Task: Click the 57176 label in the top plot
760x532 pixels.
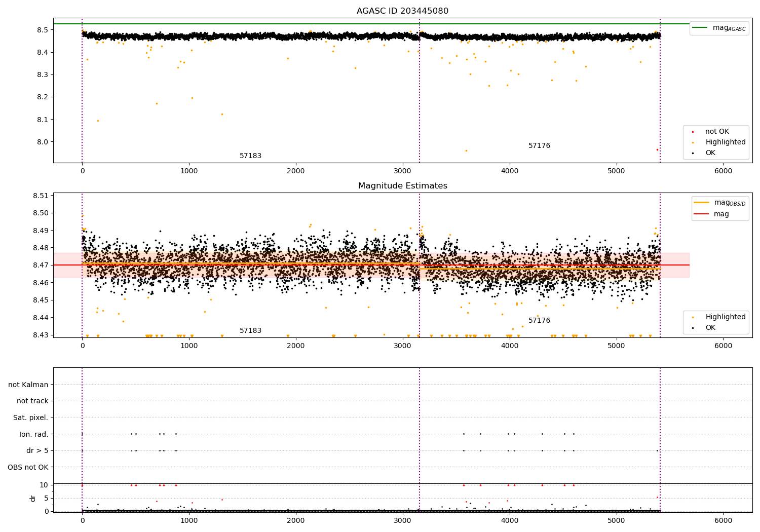Action: 539,146
